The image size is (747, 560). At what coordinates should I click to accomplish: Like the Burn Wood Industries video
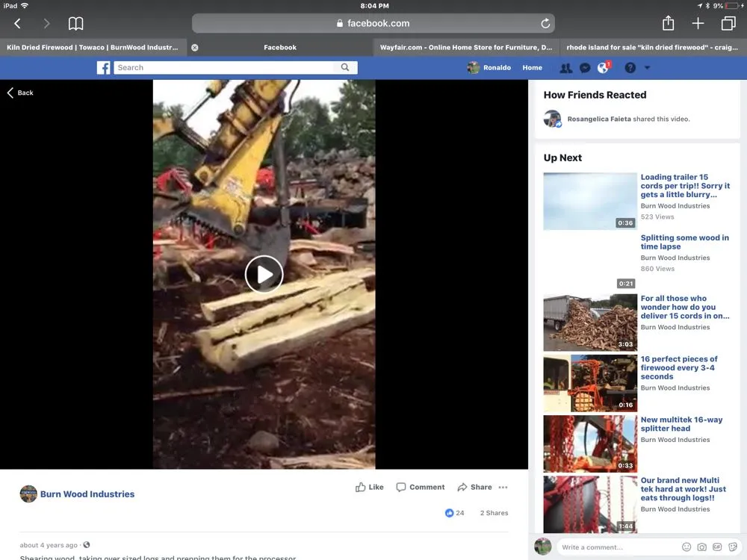[x=369, y=488]
